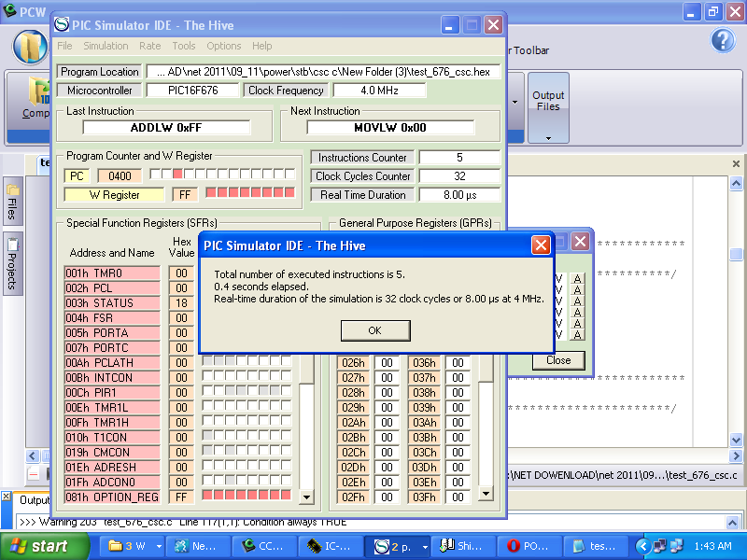Click the Close button in the background dialog
The image size is (747, 560).
click(x=558, y=360)
